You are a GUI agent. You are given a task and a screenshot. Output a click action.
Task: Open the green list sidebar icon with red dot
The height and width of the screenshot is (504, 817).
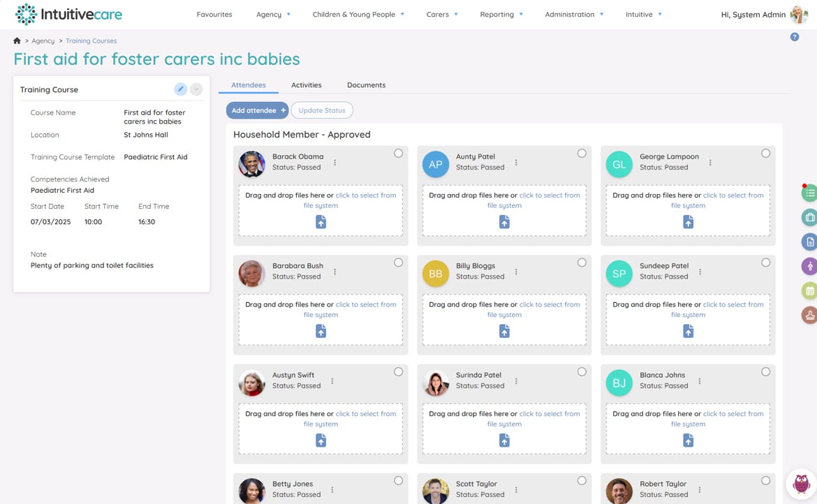[809, 193]
